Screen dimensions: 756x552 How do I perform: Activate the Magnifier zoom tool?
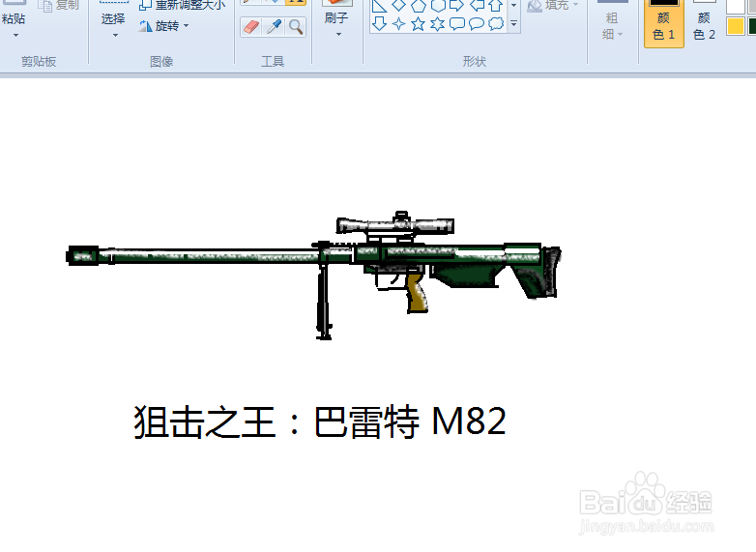click(x=296, y=27)
